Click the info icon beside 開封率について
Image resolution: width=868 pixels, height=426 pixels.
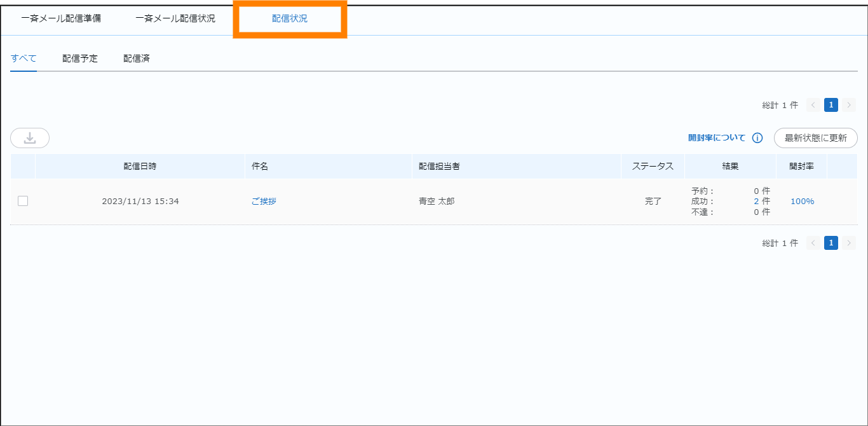pos(757,138)
